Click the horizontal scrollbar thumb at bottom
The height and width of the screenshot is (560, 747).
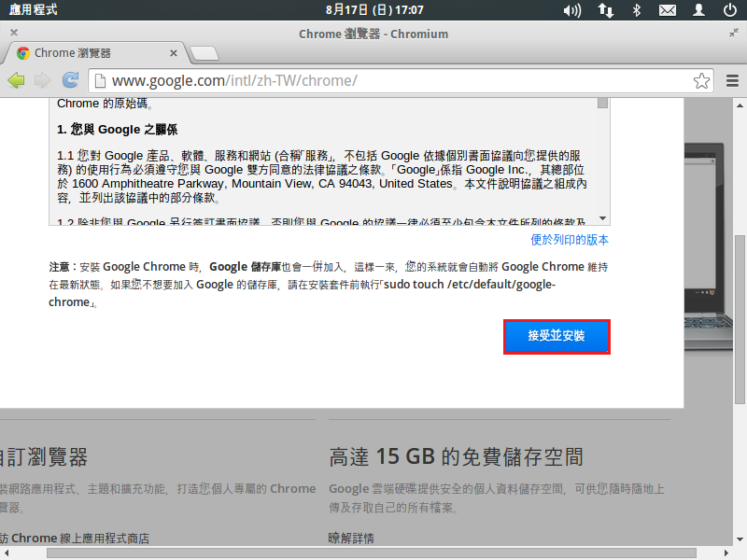(x=371, y=553)
